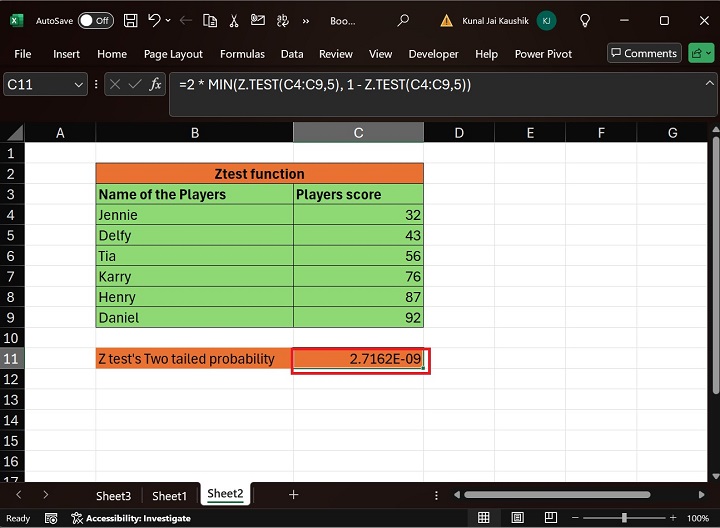
Task: Click the horizontal scrollbar thumb
Action: [557, 494]
